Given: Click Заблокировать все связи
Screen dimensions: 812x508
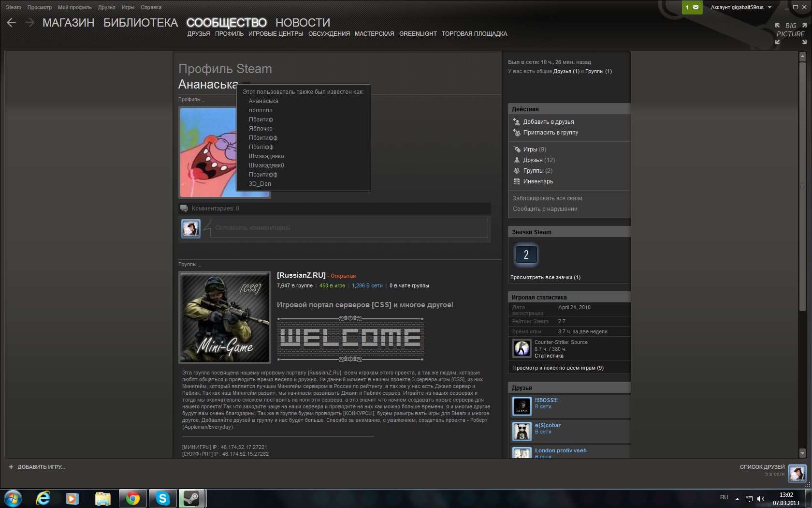Looking at the screenshot, I should tap(548, 198).
